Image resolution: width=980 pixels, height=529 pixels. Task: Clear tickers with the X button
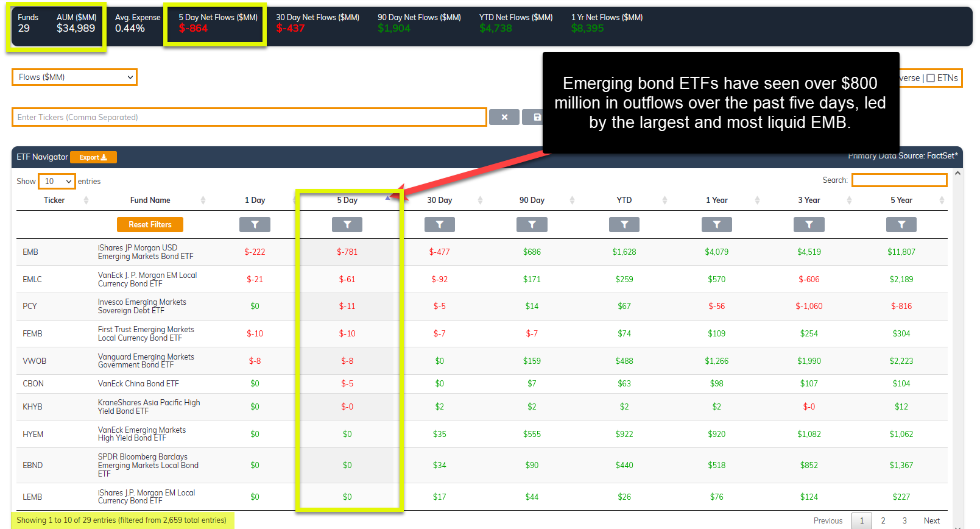coord(504,117)
